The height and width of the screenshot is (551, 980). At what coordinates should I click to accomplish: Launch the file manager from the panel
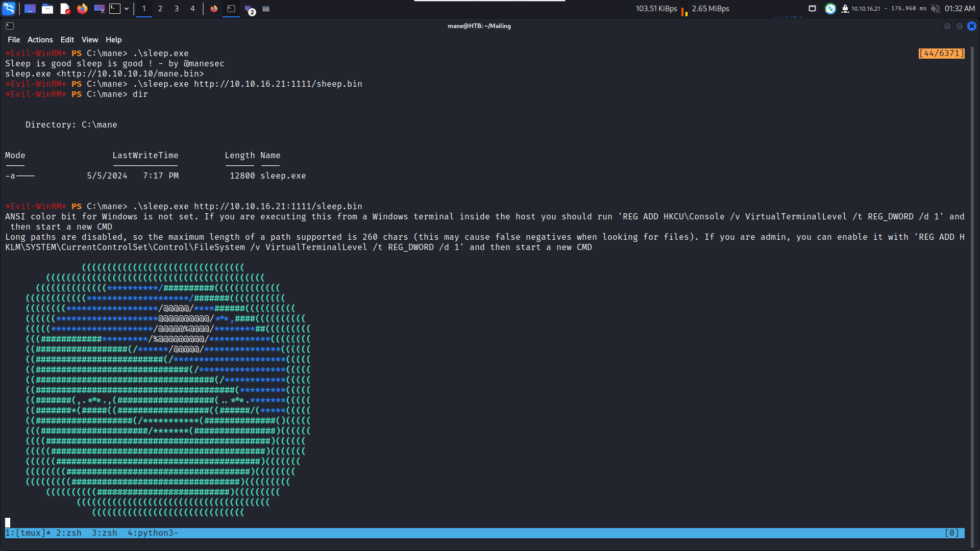47,9
